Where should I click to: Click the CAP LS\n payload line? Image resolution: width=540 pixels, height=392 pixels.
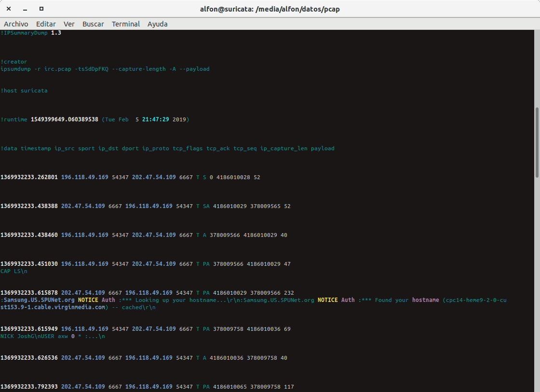[14, 271]
